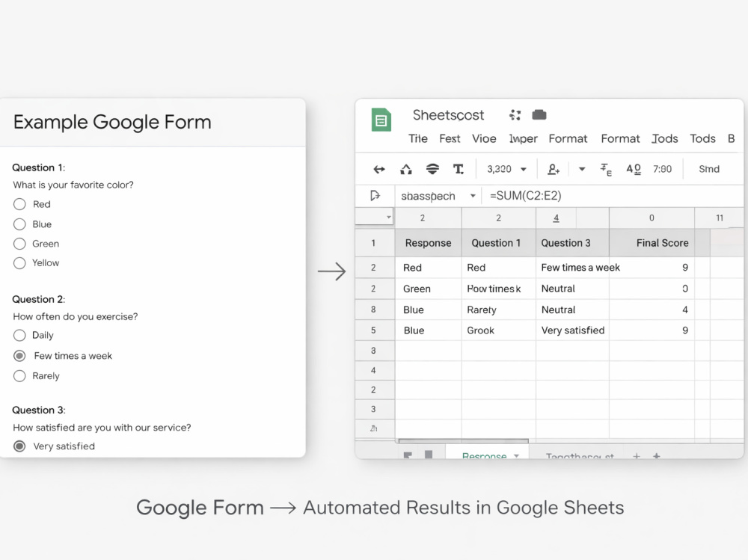
Task: Click the formula bar with =SUM(C2:E2)
Action: click(x=613, y=196)
